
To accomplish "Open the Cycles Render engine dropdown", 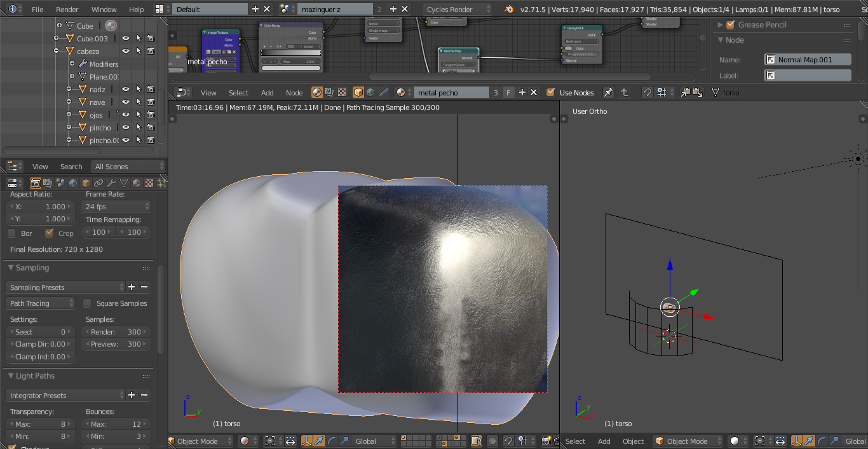I will 457,10.
